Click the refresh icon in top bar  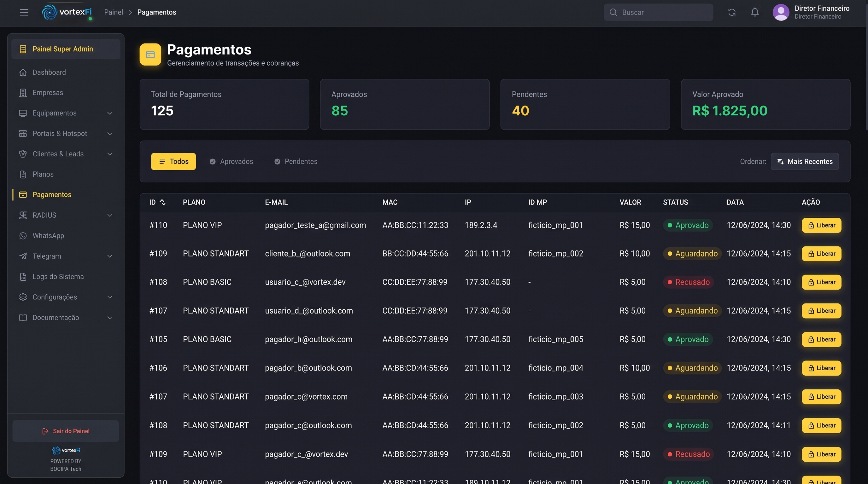(731, 13)
